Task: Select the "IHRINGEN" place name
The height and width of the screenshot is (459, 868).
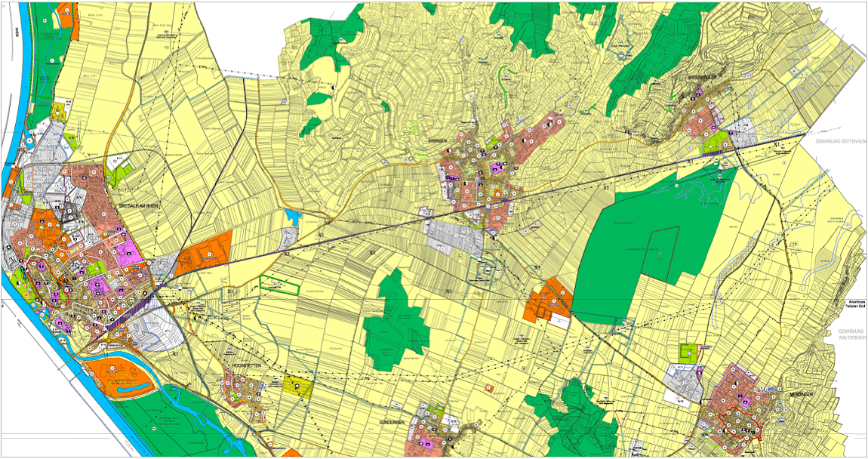Action: [x=437, y=142]
